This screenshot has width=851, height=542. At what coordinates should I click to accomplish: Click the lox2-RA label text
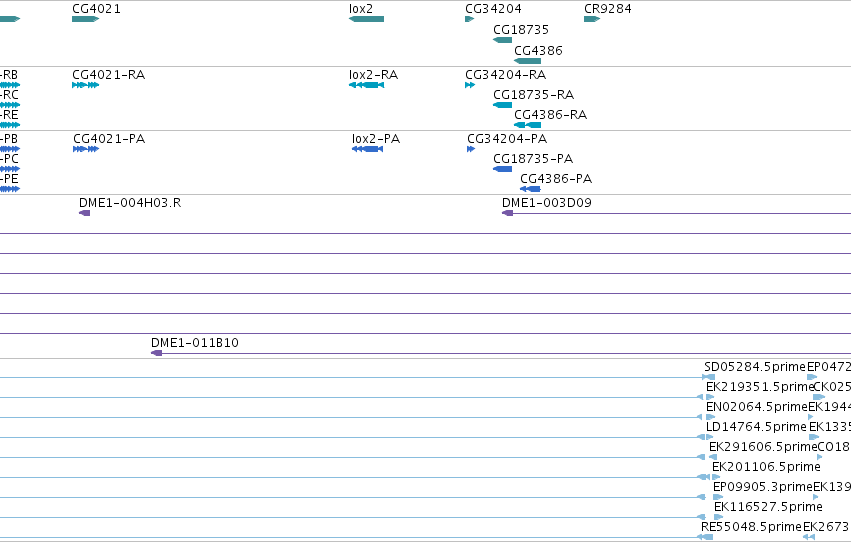coord(373,74)
